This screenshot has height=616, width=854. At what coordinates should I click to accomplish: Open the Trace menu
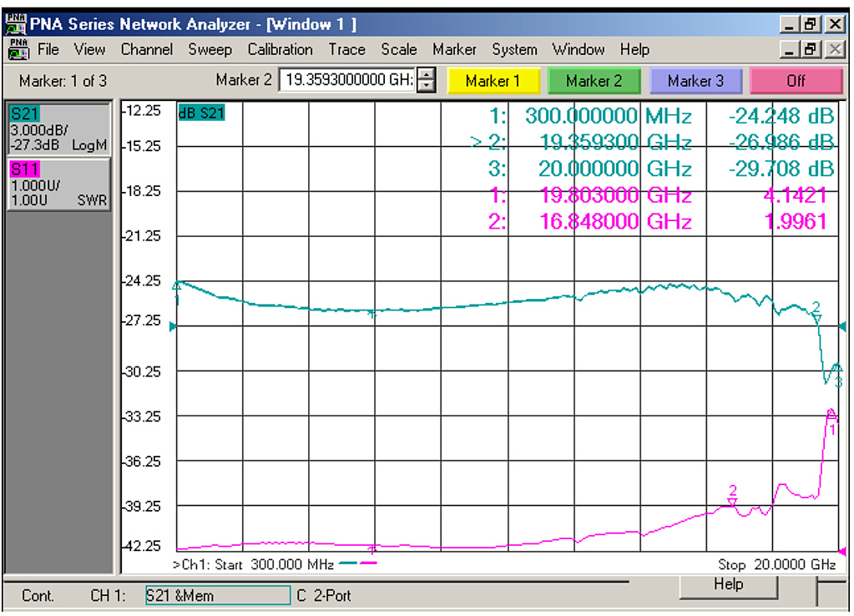coord(346,50)
